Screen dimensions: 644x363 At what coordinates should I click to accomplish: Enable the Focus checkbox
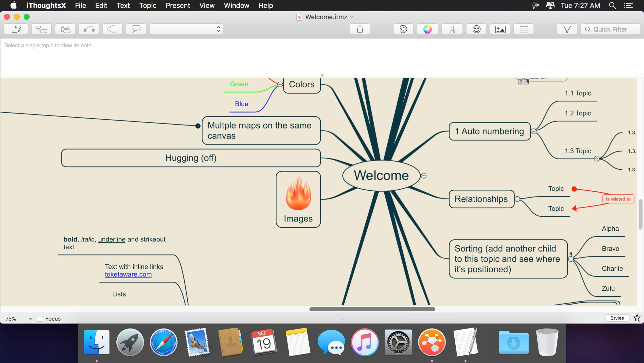(40, 319)
